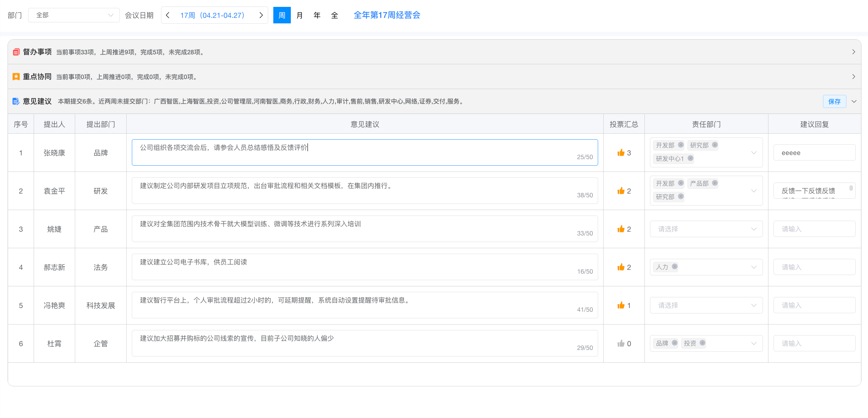Switch to the 年 view tab
The width and height of the screenshot is (868, 418).
(x=317, y=15)
